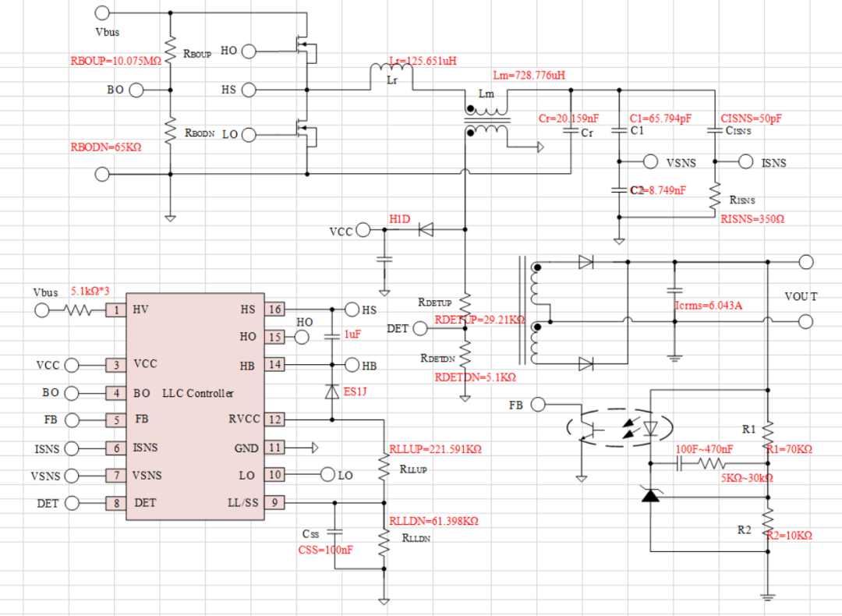Image resolution: width=842 pixels, height=616 pixels.
Task: Select the RDETDN=5.1KΩ value
Action: pyautogui.click(x=476, y=377)
